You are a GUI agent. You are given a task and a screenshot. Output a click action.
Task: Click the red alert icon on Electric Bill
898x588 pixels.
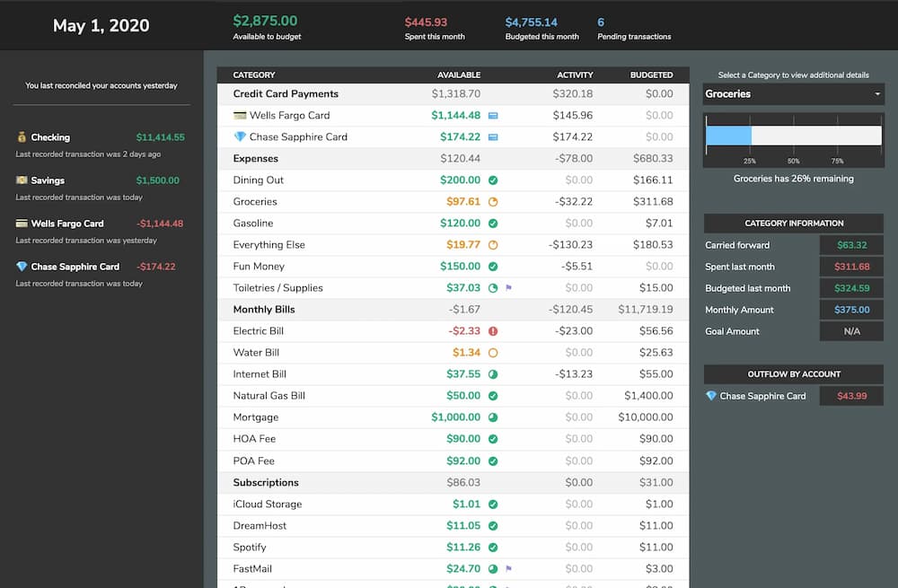tap(492, 331)
